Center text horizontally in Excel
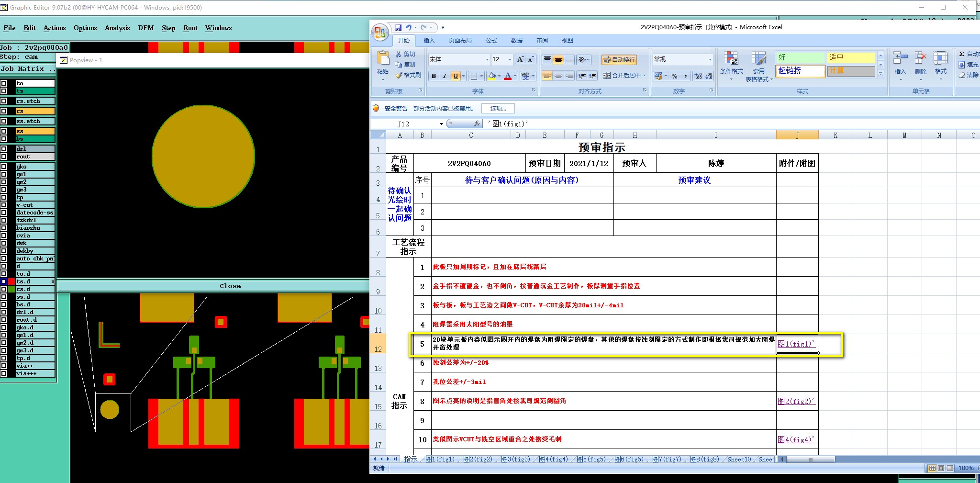The image size is (980, 483). tap(558, 76)
